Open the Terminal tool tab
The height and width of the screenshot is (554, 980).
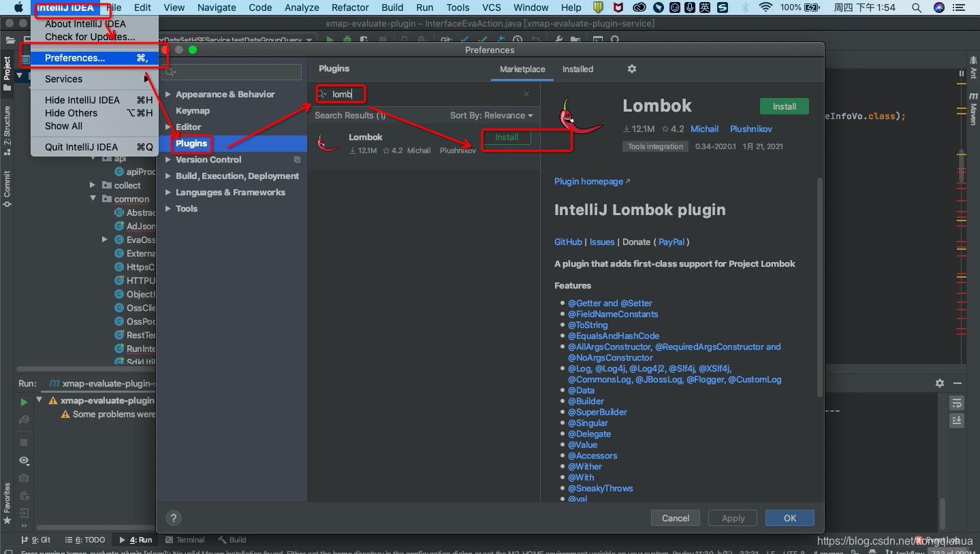point(185,540)
